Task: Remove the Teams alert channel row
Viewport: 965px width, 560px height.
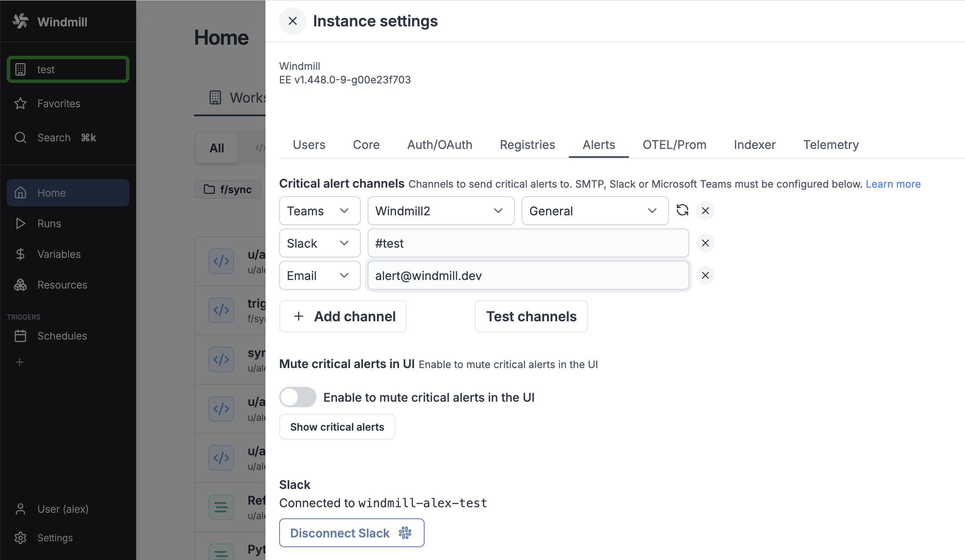Action: point(705,211)
